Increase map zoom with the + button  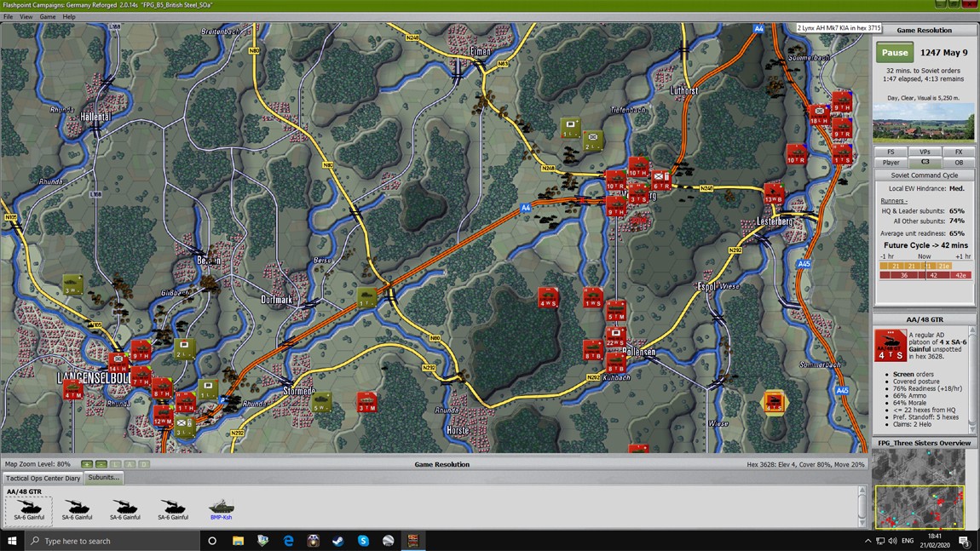87,464
